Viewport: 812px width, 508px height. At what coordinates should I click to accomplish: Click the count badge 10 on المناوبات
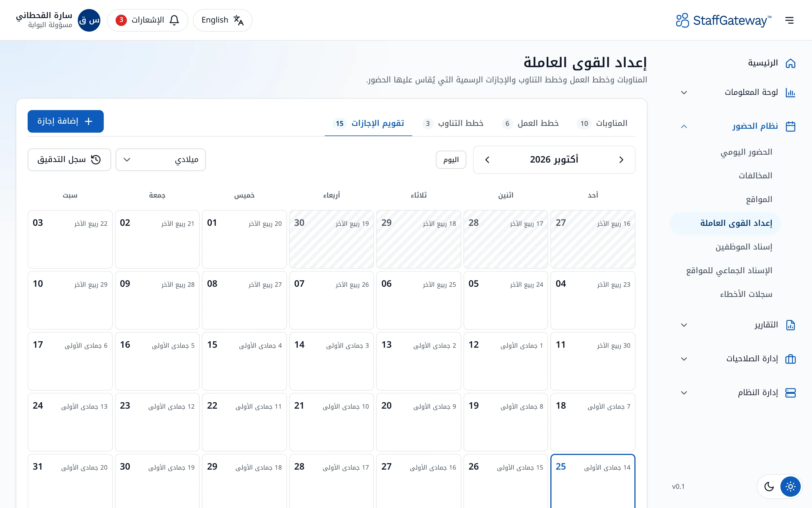(584, 124)
